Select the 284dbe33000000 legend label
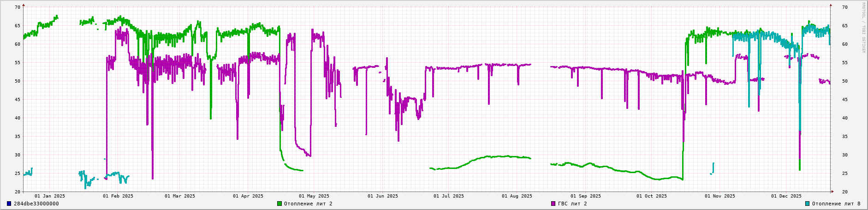This screenshot has width=868, height=210. point(36,204)
